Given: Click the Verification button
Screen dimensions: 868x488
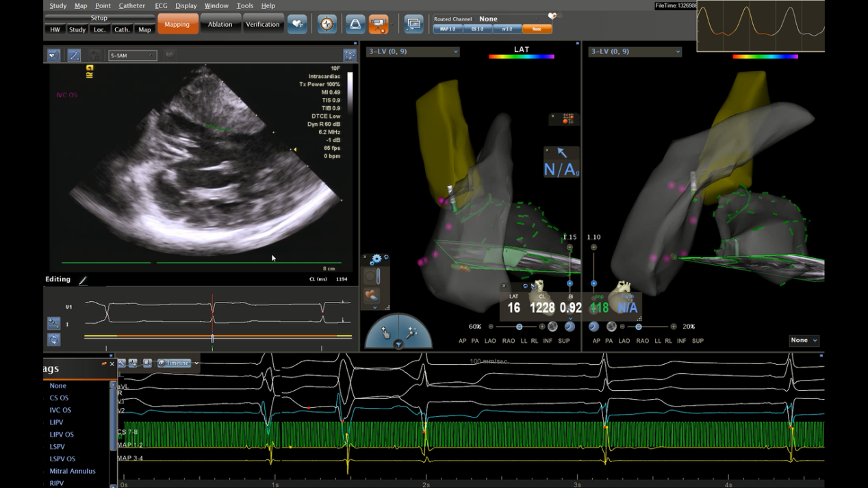Looking at the screenshot, I should 262,25.
